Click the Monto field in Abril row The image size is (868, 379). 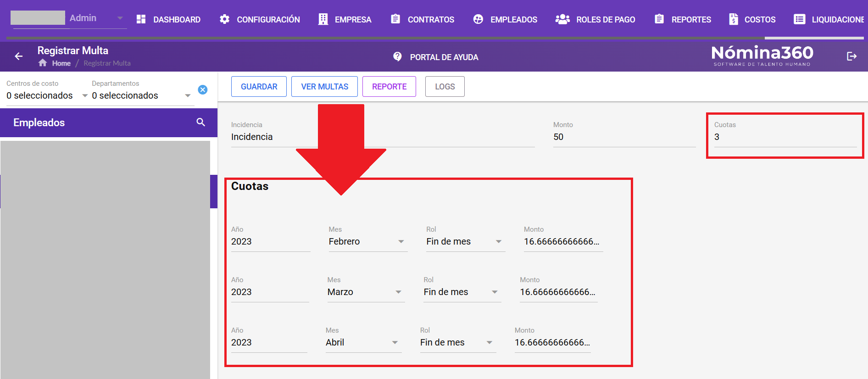point(552,342)
